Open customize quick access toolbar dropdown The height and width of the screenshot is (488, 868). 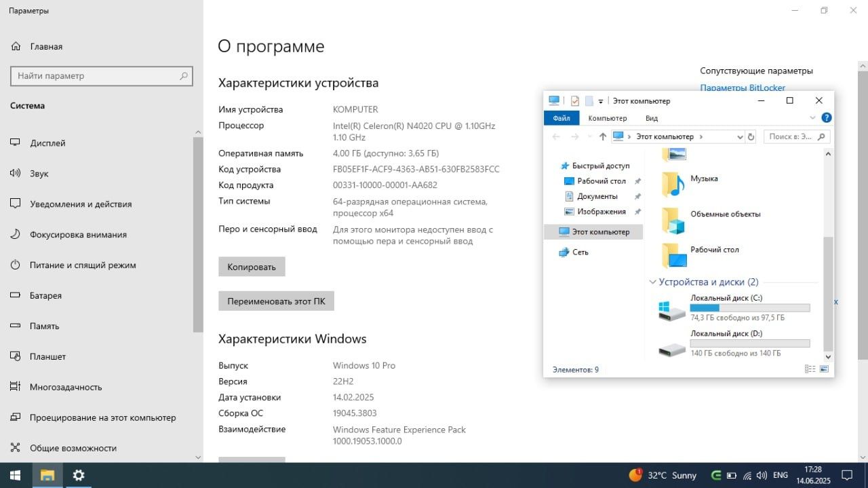point(601,101)
